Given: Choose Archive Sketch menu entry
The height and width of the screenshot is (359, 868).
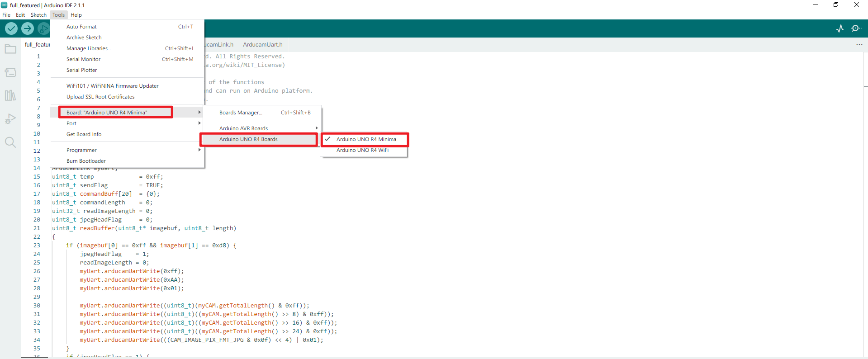Looking at the screenshot, I should (128, 38).
